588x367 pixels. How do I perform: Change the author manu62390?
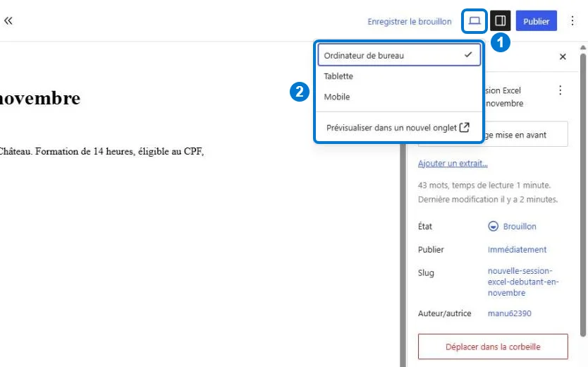point(509,313)
